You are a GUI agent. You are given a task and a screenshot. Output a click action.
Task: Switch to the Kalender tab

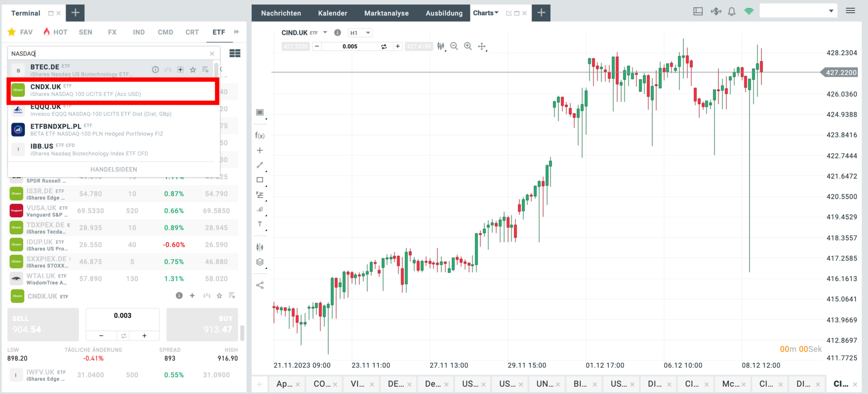click(x=332, y=13)
